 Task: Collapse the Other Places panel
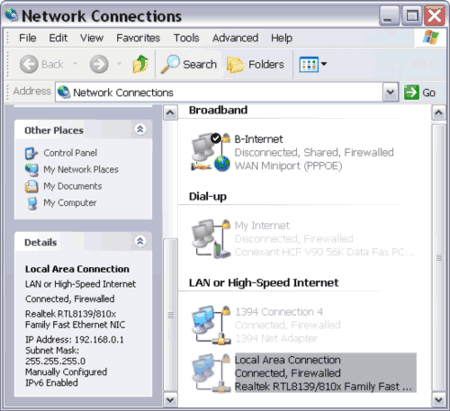pos(140,129)
